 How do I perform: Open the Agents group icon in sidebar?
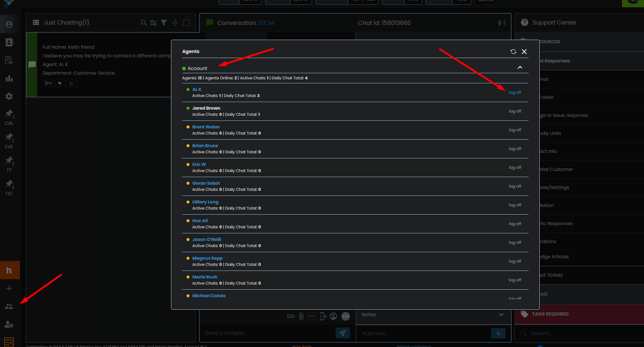pyautogui.click(x=9, y=306)
